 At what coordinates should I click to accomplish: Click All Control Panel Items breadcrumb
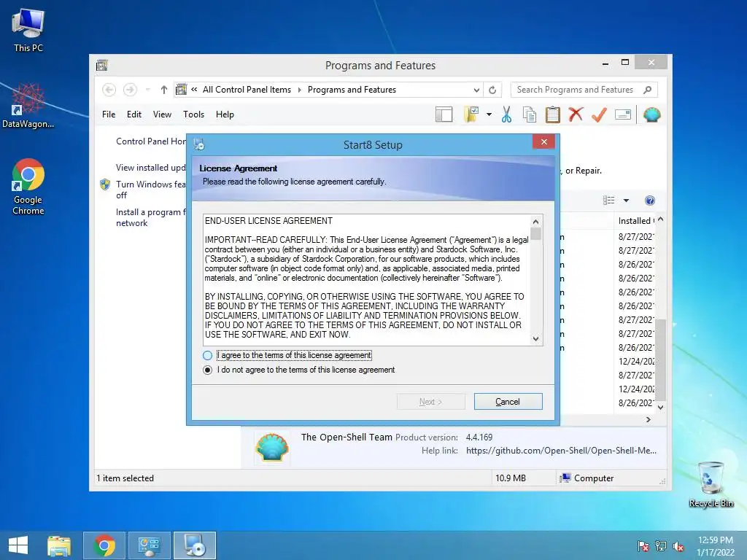(247, 90)
